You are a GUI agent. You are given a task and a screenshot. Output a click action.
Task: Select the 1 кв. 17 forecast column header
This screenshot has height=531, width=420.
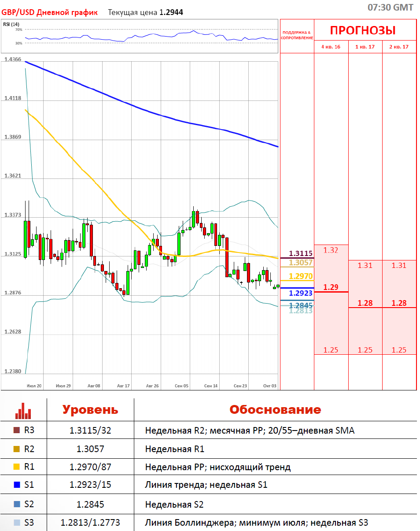365,47
